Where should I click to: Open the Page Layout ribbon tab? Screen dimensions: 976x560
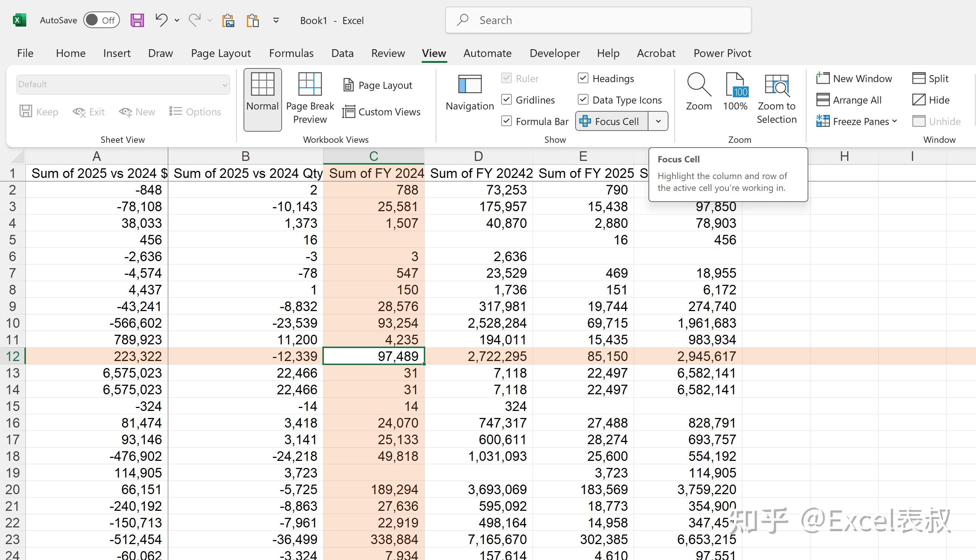221,53
